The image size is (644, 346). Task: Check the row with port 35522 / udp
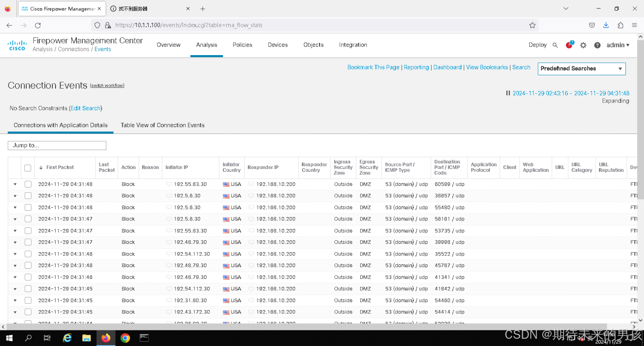[x=28, y=254]
